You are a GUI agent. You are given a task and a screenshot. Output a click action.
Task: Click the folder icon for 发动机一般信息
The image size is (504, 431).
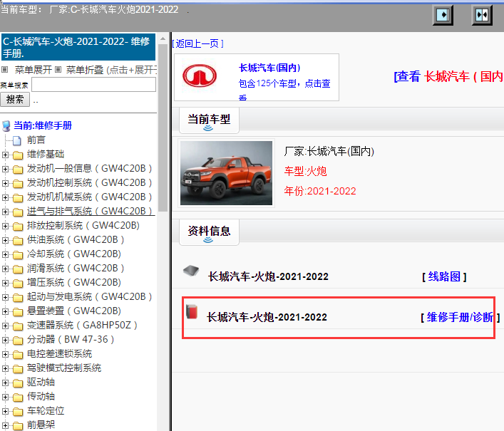(18, 170)
